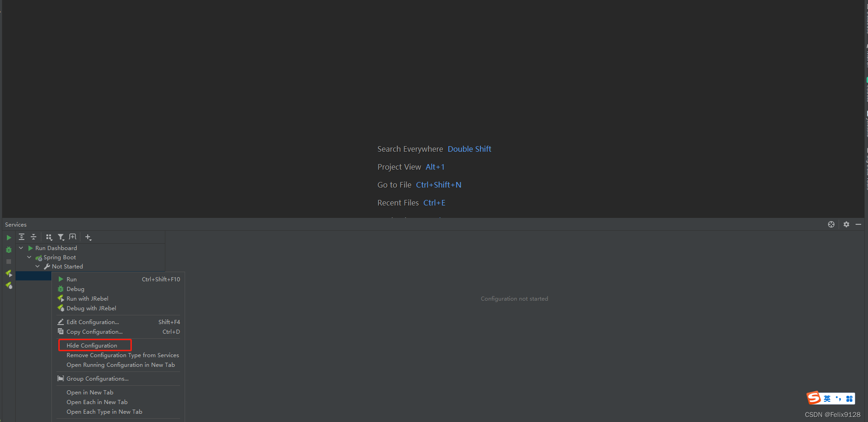The image size is (868, 422).
Task: Click the 'Project View' hint text
Action: [399, 167]
